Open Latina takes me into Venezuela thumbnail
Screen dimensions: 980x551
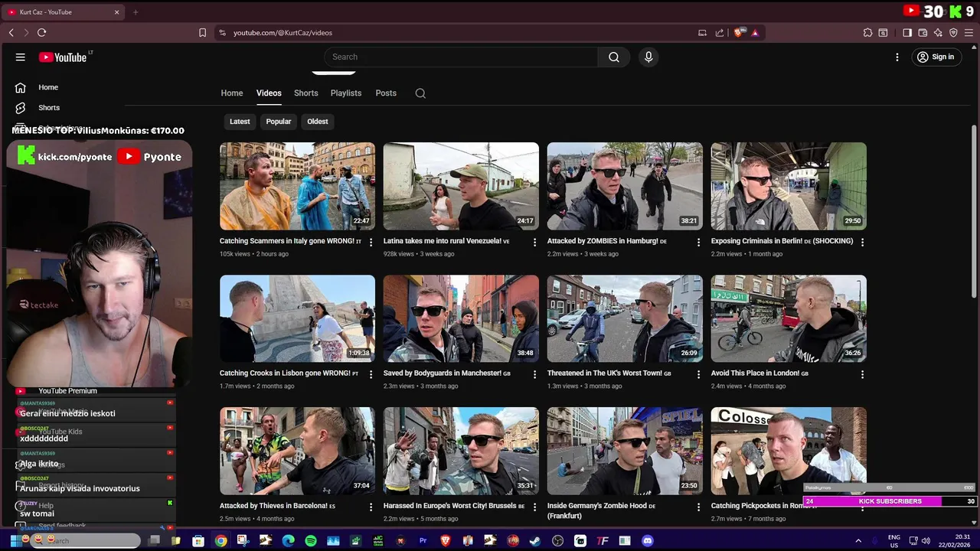coord(461,186)
